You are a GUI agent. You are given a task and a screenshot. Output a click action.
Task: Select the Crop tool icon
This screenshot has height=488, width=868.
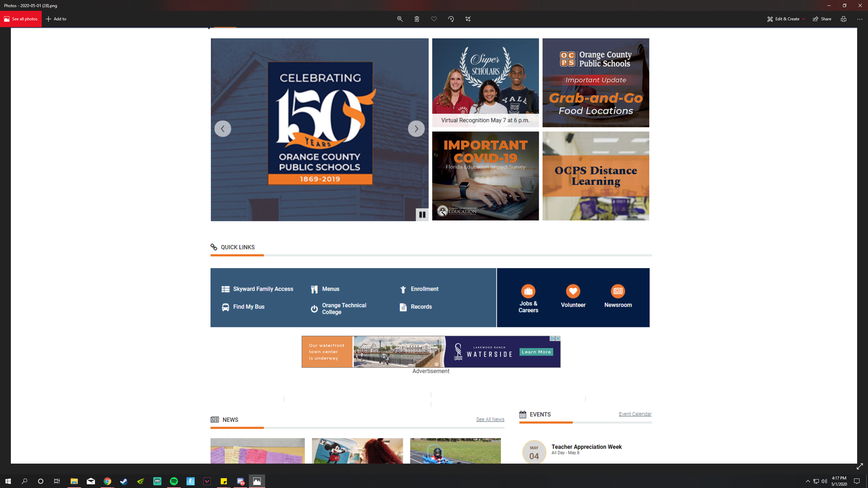pos(468,19)
